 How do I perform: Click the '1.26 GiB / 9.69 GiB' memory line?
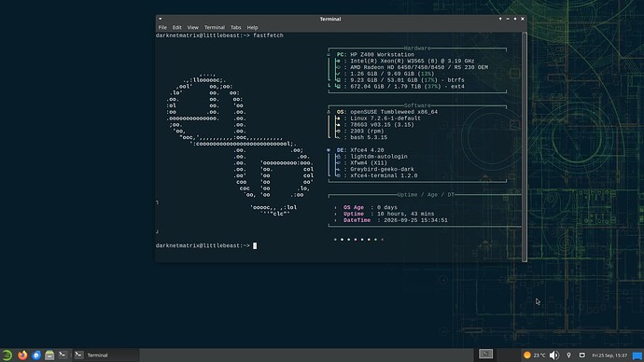coord(392,74)
